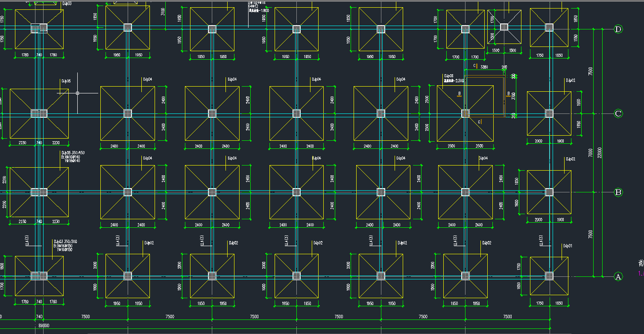Select the column at the DJp06 footing center
This screenshot has width=644, height=334.
coord(465,113)
